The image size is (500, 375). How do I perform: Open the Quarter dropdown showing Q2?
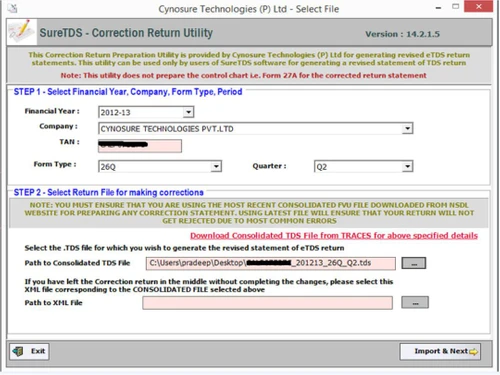407,166
